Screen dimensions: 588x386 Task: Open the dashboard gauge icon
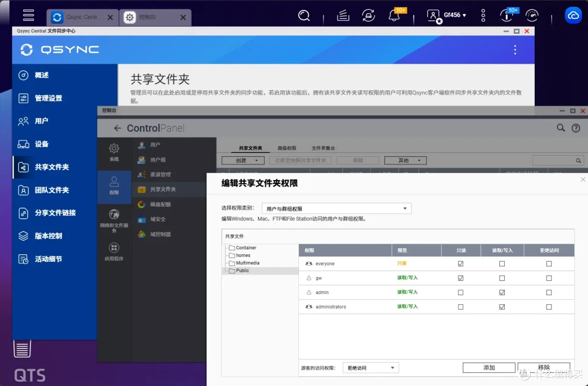point(532,15)
